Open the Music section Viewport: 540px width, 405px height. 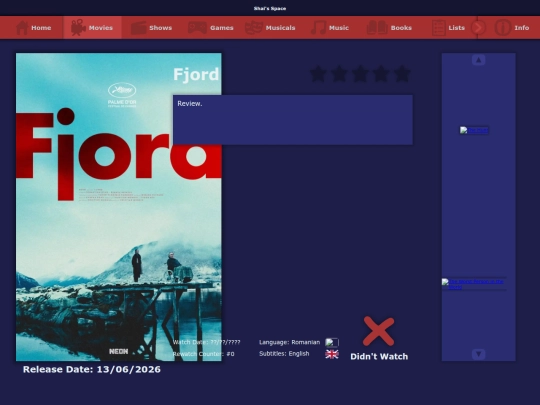[330, 28]
